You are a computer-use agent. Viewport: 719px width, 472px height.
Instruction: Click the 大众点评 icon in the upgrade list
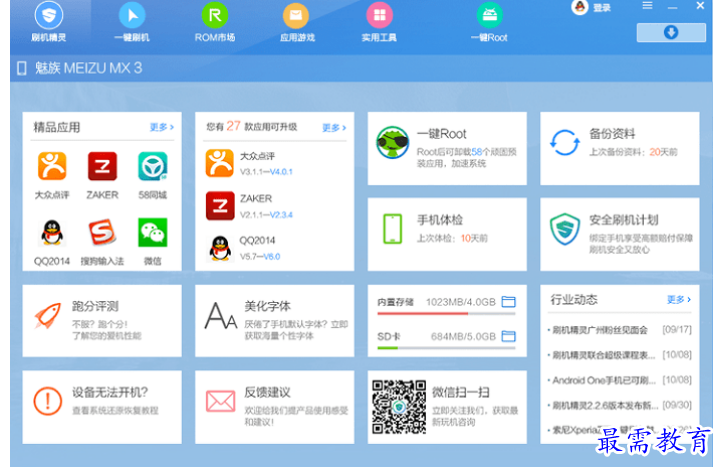220,163
